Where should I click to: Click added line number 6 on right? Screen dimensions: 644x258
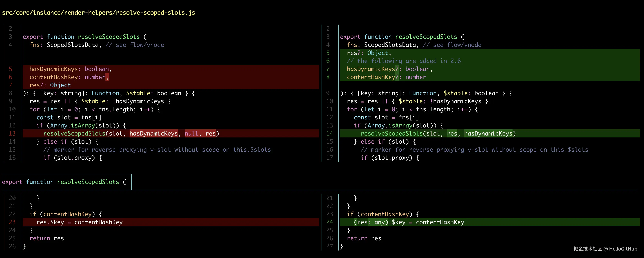point(328,61)
